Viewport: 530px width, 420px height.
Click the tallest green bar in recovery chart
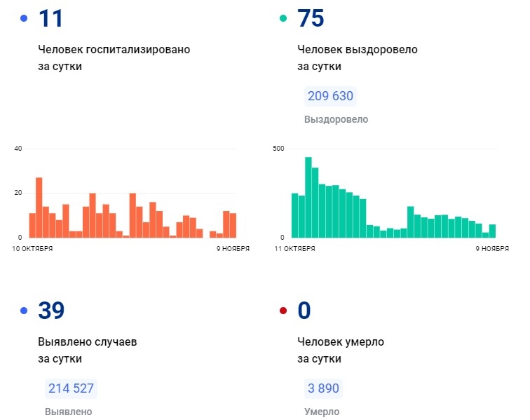coord(308,197)
